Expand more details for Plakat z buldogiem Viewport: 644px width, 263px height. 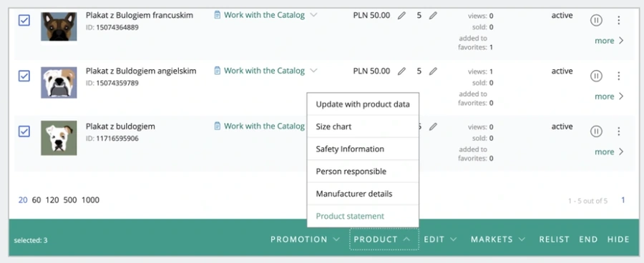coord(609,152)
